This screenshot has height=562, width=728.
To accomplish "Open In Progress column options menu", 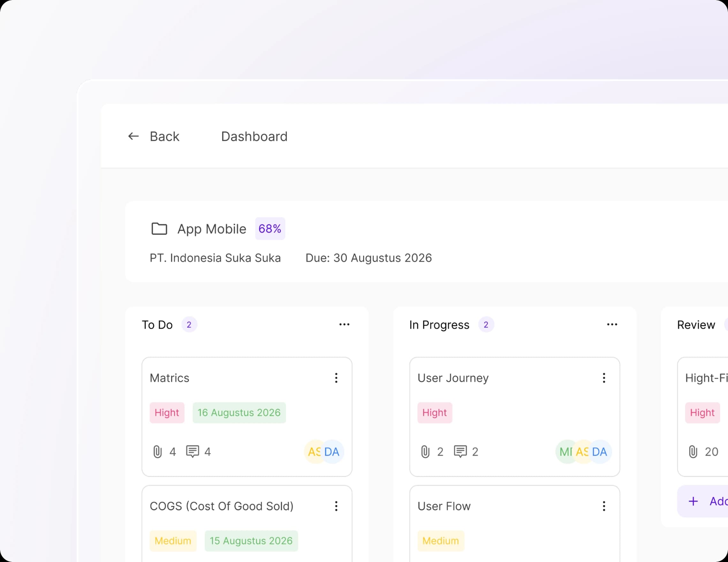I will tap(612, 324).
